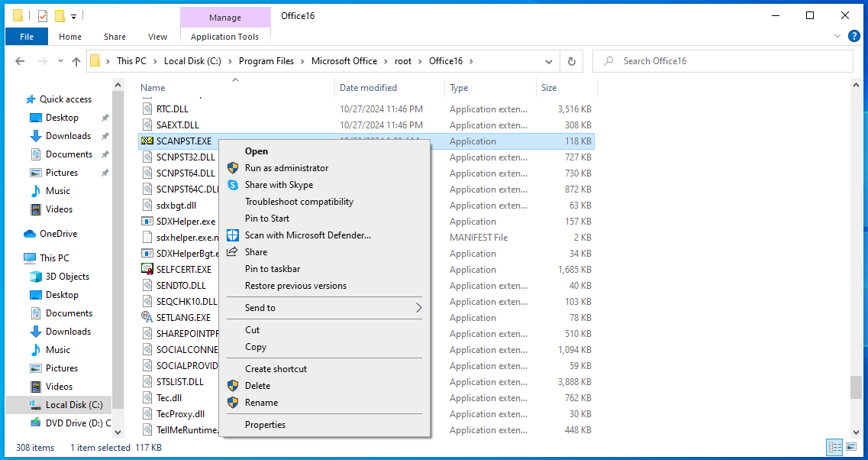Switch to large icons view in status bar

tap(852, 447)
